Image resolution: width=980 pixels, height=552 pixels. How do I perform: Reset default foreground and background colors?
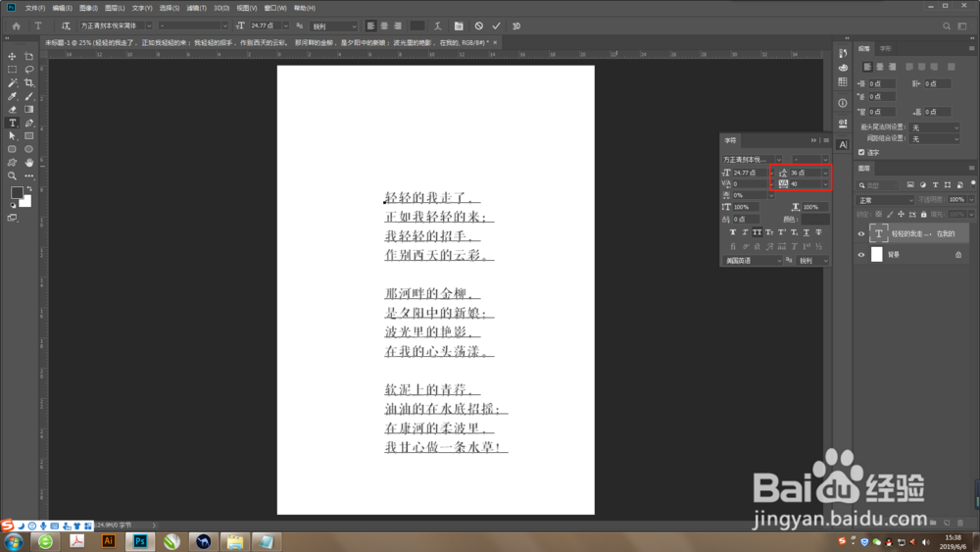[x=13, y=205]
